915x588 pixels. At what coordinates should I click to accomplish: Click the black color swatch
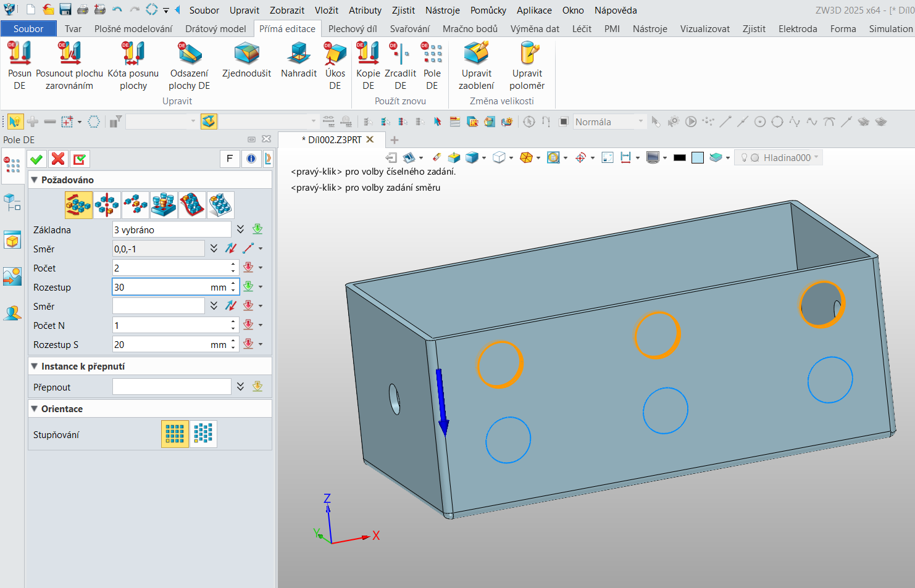point(680,158)
